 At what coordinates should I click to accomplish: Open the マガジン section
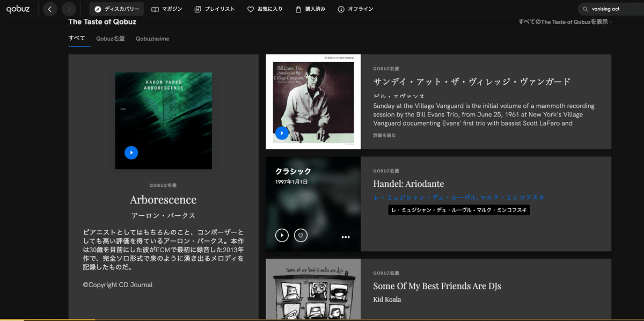(x=167, y=9)
